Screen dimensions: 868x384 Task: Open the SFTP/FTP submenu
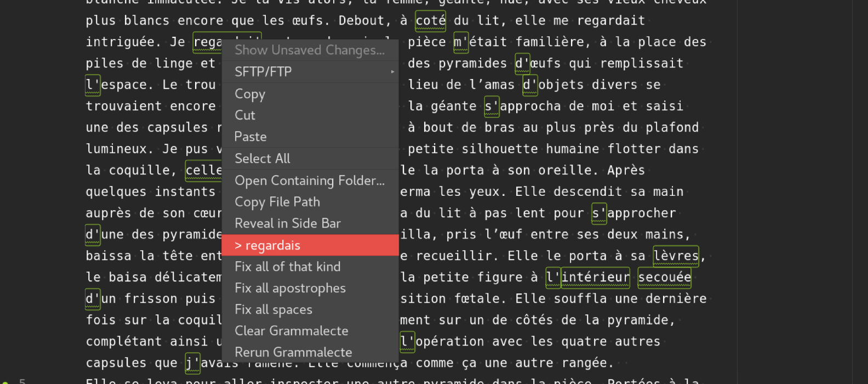[310, 72]
